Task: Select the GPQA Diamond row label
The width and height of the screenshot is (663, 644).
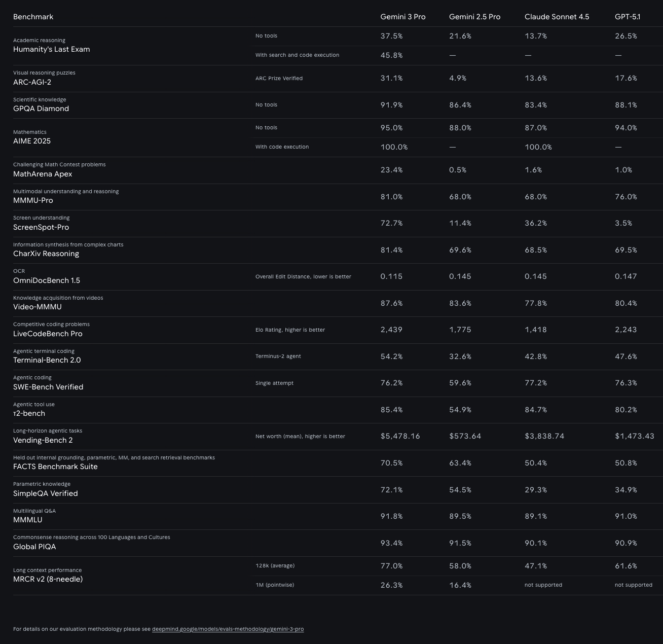Action: click(41, 109)
